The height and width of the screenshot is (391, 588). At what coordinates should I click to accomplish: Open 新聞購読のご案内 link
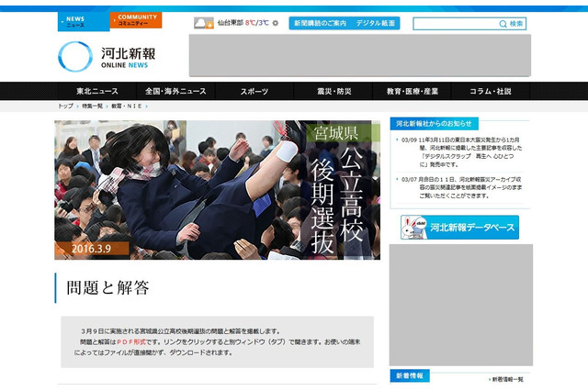coord(320,23)
